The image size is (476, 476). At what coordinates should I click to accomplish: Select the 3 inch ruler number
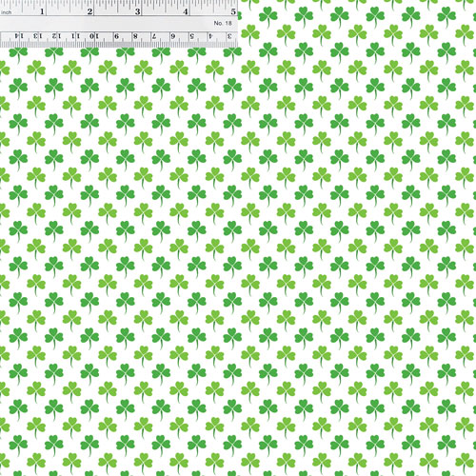[x=137, y=11]
